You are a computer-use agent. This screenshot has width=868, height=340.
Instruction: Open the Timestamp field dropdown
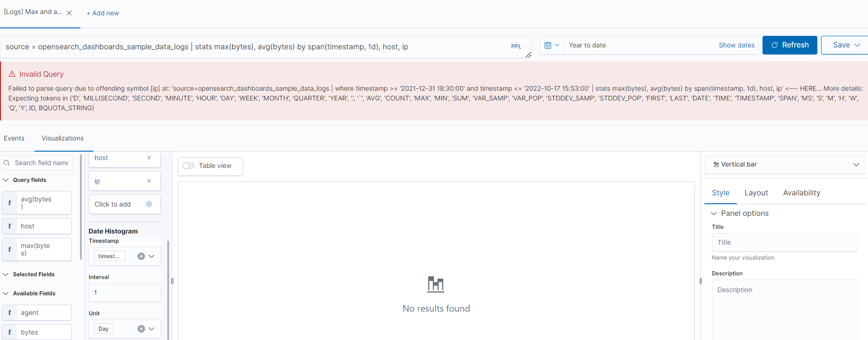pyautogui.click(x=151, y=256)
